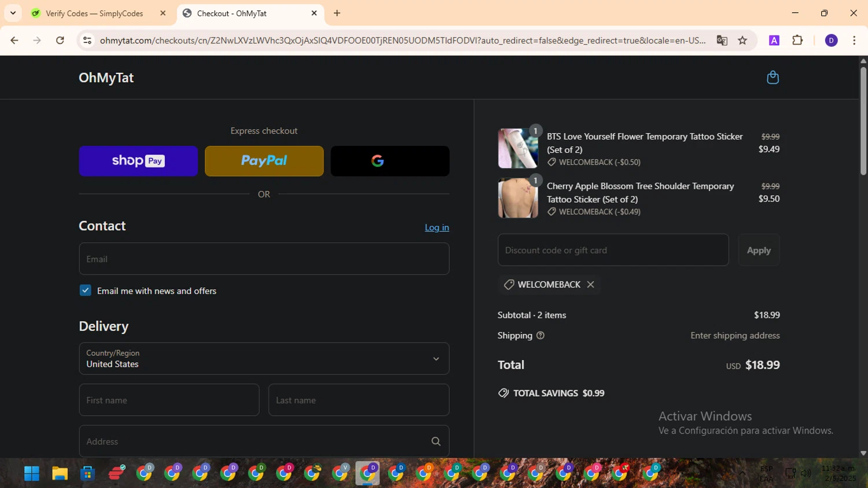Viewport: 868px width, 488px height.
Task: Open the taskbar volume icon
Action: [x=806, y=473]
